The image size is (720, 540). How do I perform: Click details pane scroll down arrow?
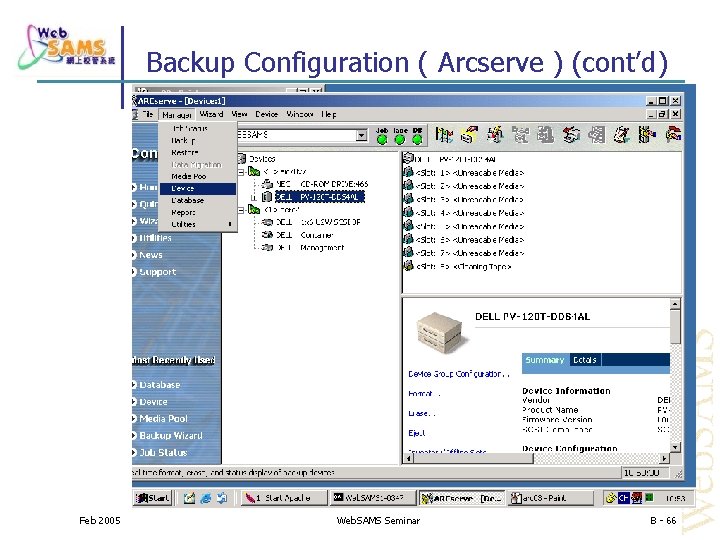pyautogui.click(x=675, y=447)
